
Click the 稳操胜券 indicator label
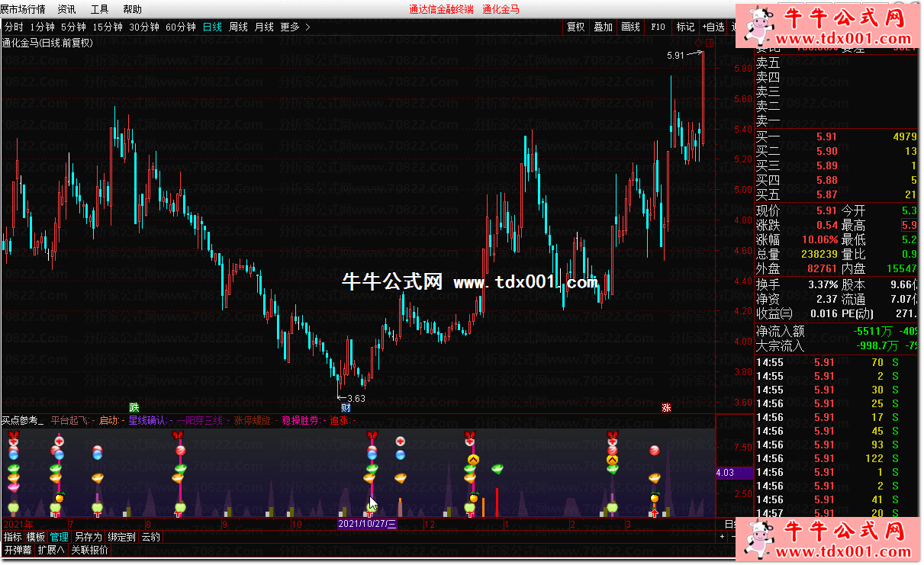click(302, 420)
